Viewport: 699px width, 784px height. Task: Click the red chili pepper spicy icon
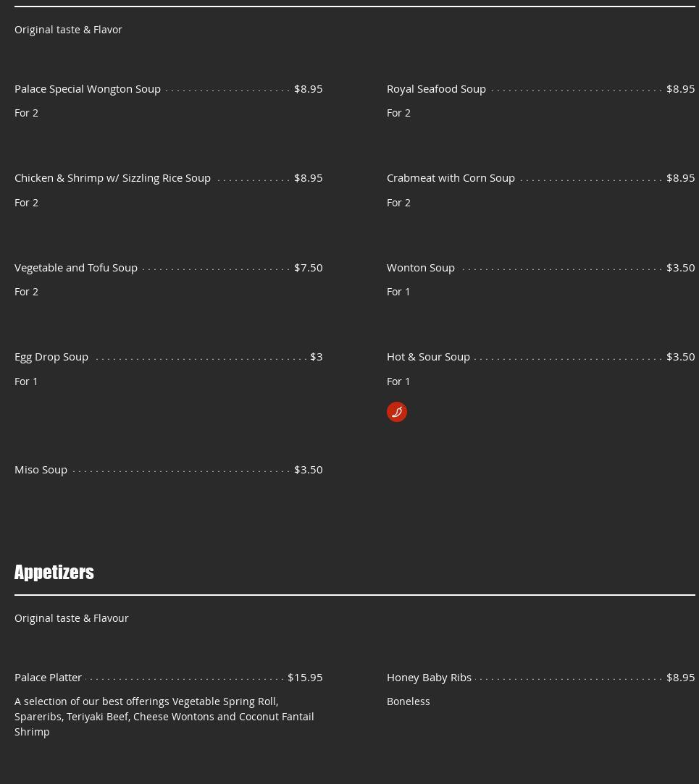(x=397, y=412)
